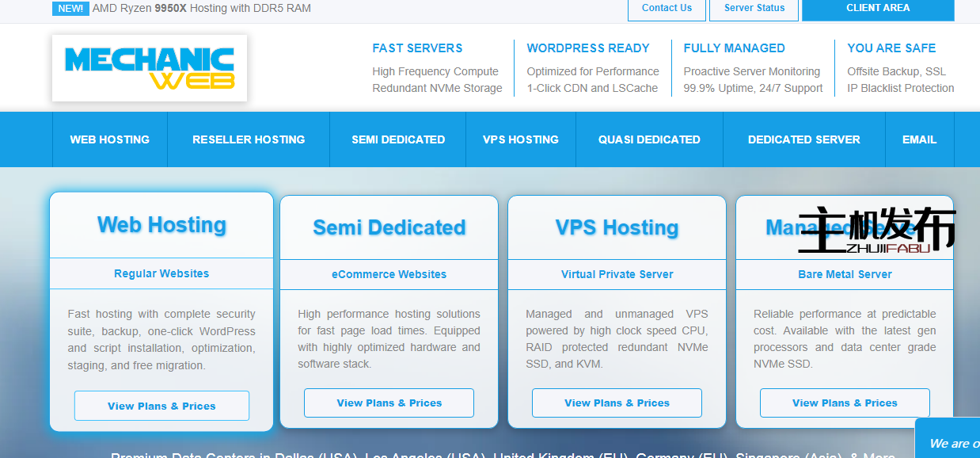
Task: Check the Server Status page
Action: point(754,9)
